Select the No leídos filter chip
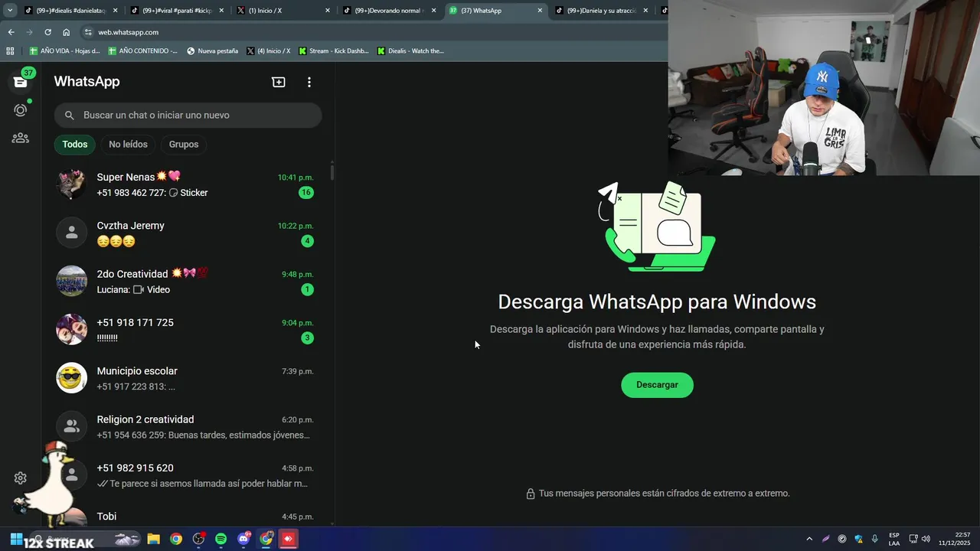Image resolution: width=980 pixels, height=551 pixels. click(x=128, y=144)
